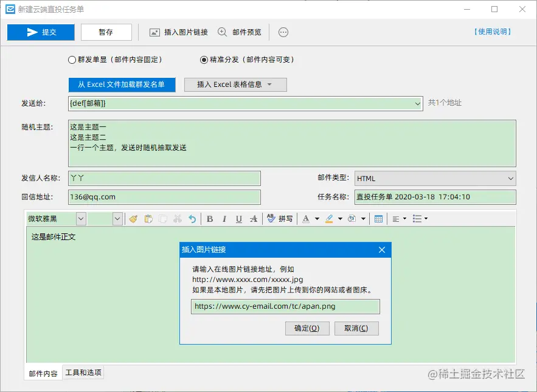This screenshot has height=392, width=537.
Task: Click the bullet list icon
Action: coord(417,219)
